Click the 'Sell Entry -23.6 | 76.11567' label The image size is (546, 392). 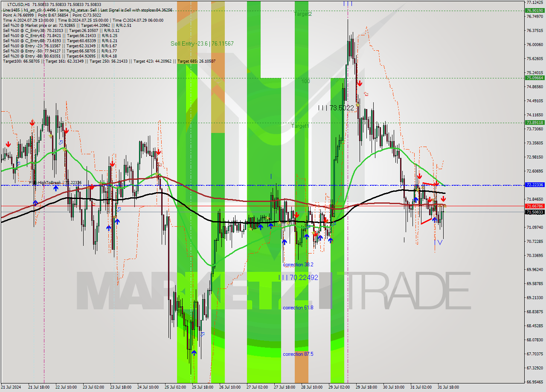202,43
